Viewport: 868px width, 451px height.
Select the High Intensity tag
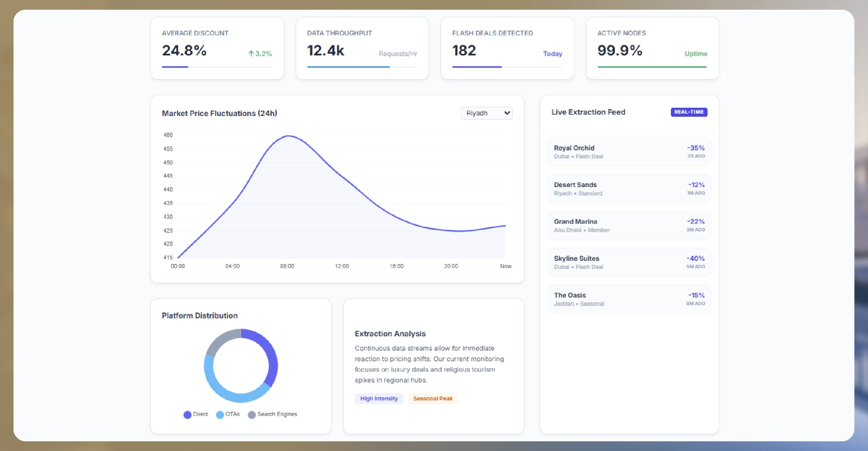point(379,398)
